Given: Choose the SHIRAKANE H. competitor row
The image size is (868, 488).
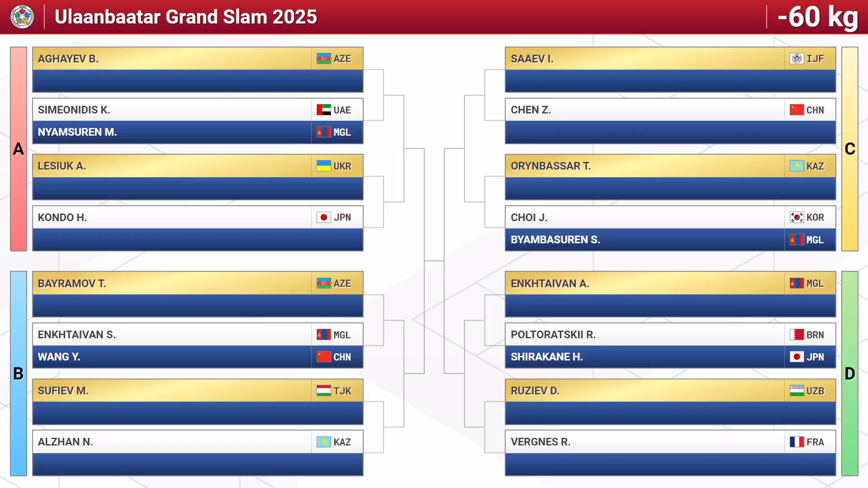Looking at the screenshot, I should coord(670,357).
